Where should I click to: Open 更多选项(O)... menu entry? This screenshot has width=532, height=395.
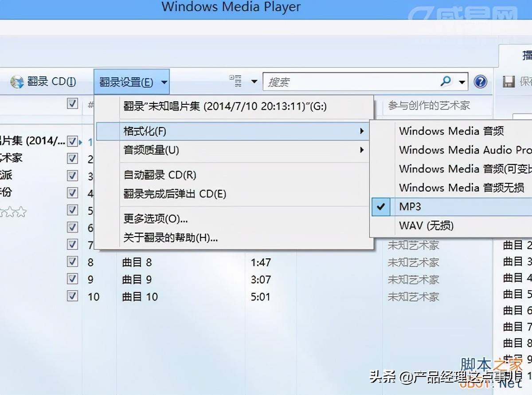pyautogui.click(x=156, y=219)
